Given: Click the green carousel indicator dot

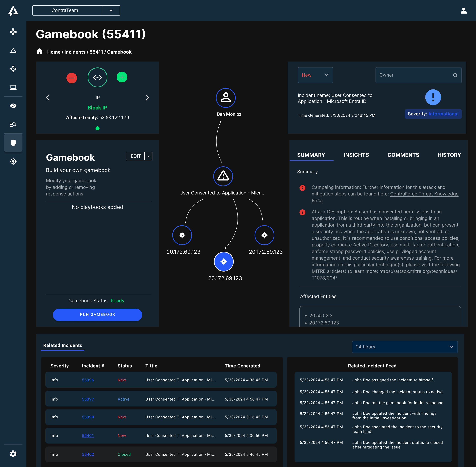Looking at the screenshot, I should (x=97, y=128).
